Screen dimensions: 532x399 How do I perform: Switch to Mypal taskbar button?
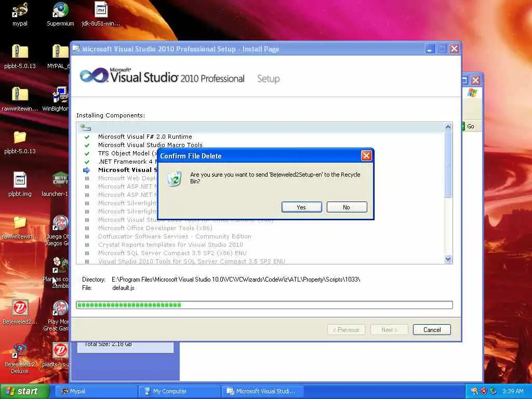pos(95,391)
